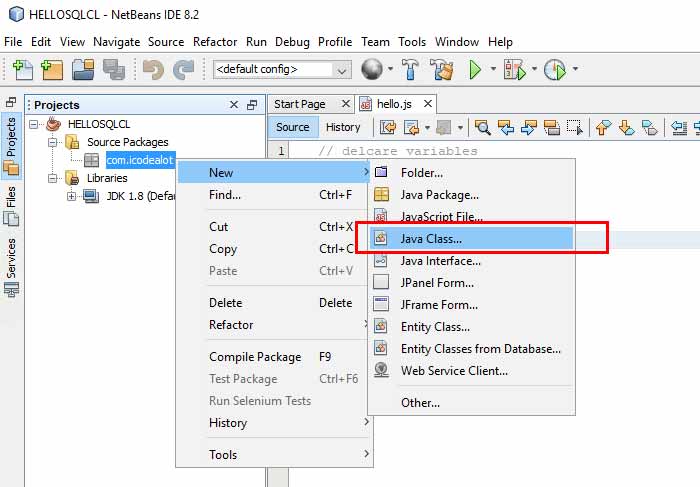The image size is (700, 487).
Task: Switch to Source editor view
Action: (292, 127)
